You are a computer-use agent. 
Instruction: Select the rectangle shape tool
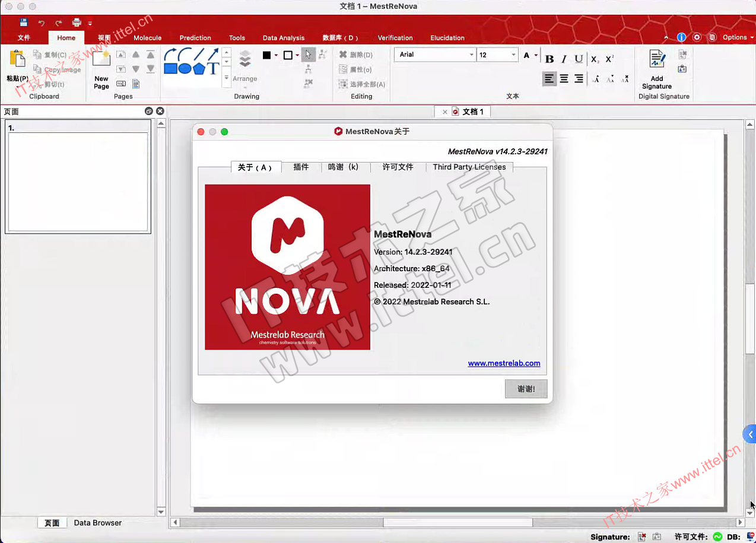[170, 68]
